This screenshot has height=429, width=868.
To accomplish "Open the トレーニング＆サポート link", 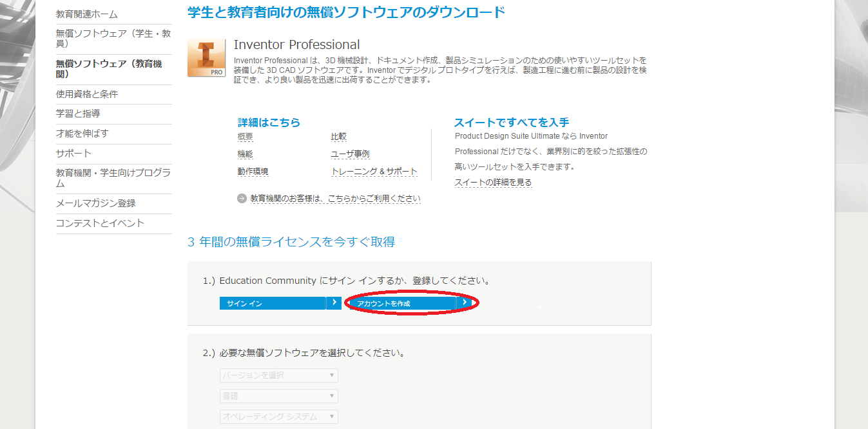I will point(374,172).
